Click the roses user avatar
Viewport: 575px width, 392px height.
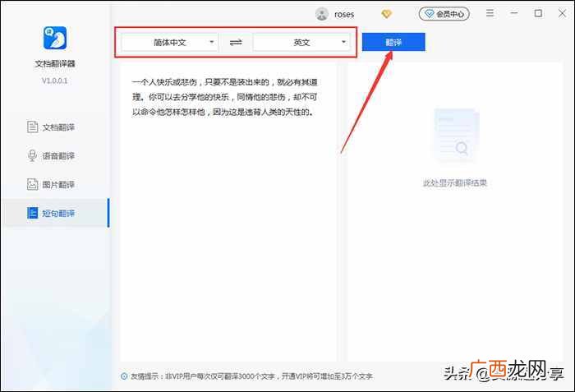pos(322,14)
